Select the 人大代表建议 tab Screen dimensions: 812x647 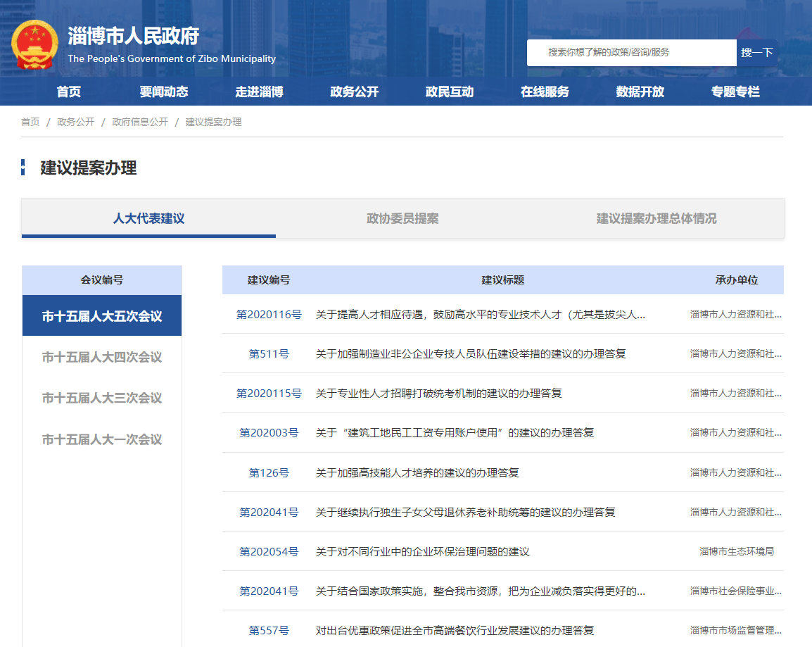point(148,218)
